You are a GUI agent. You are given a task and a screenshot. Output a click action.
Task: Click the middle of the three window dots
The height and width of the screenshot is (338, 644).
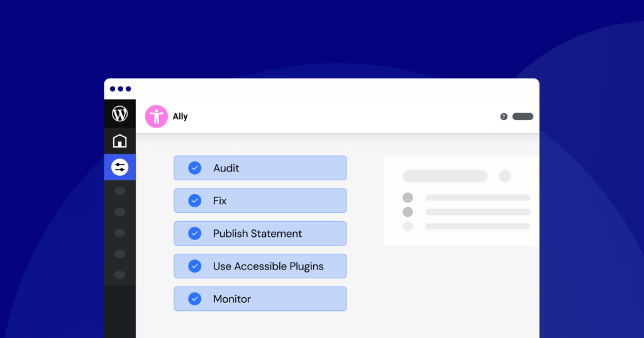click(x=121, y=89)
